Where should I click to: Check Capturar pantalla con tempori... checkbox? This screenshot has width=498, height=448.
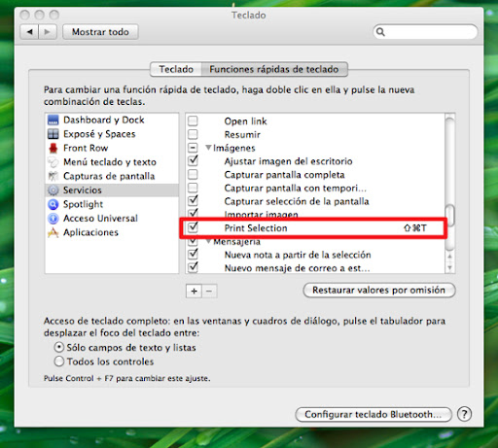(x=193, y=188)
